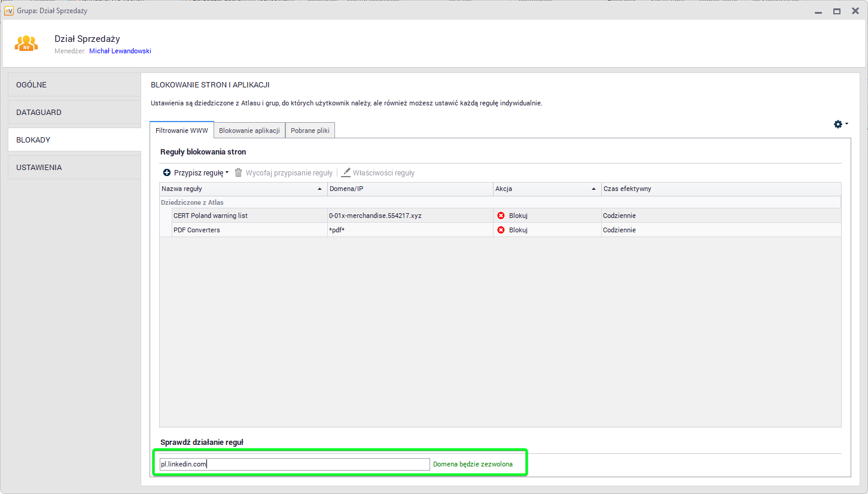
Task: Select the Filtrowanie WWW tab
Action: pos(182,131)
